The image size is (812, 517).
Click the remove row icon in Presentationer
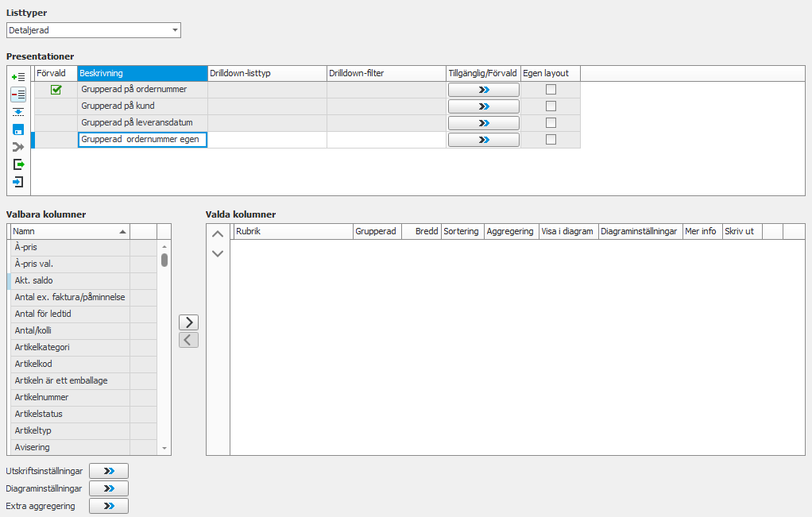(18, 95)
